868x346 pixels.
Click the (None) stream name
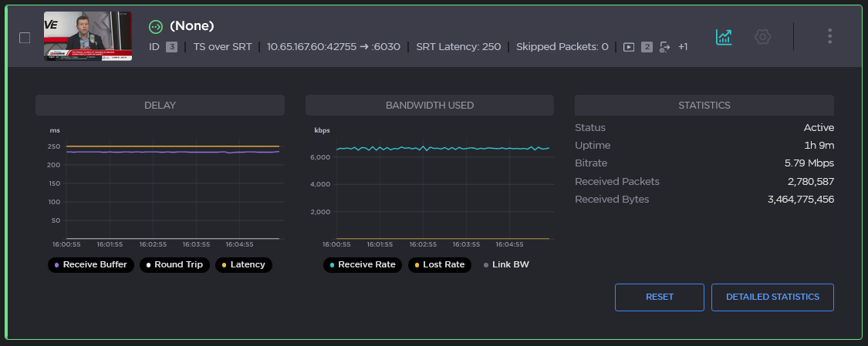(191, 26)
